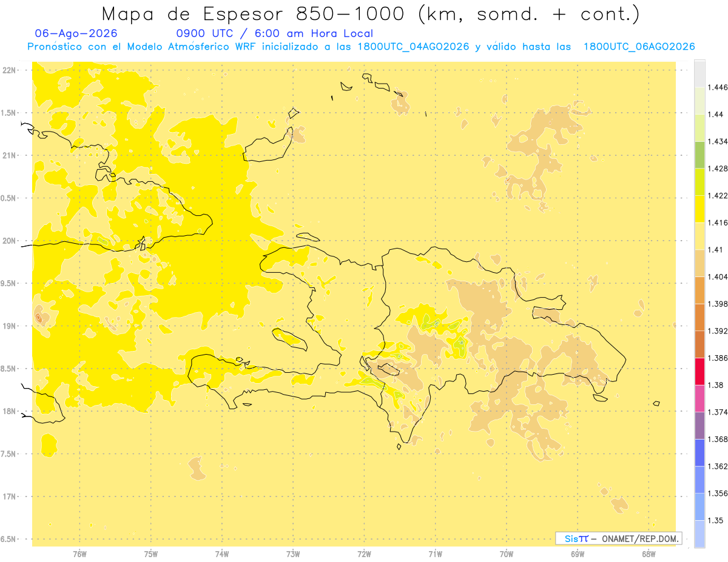Click the '0.5N' latitude label

point(9,198)
